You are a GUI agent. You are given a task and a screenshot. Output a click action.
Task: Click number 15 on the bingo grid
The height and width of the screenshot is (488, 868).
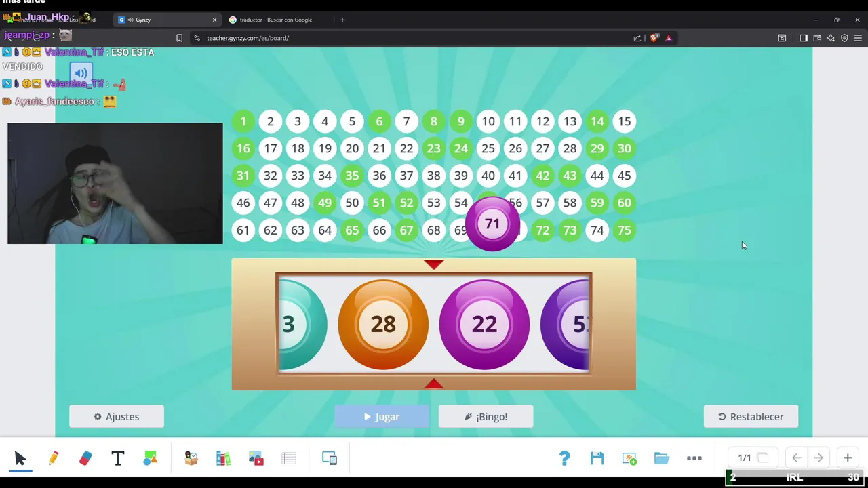coord(624,121)
